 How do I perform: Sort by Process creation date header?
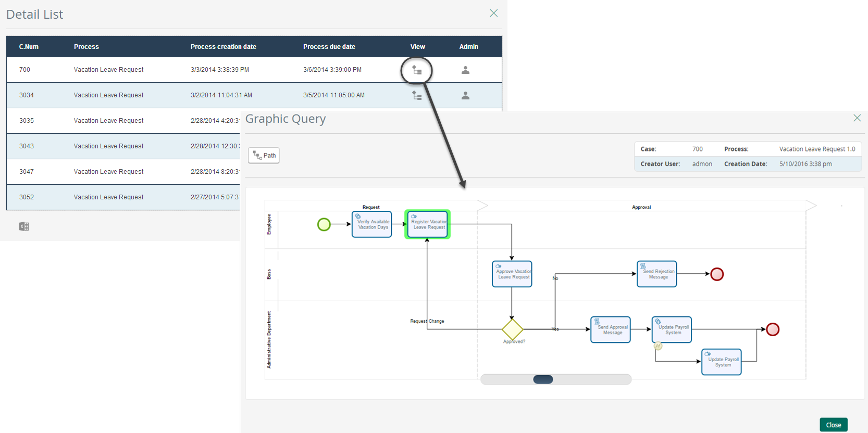tap(224, 47)
